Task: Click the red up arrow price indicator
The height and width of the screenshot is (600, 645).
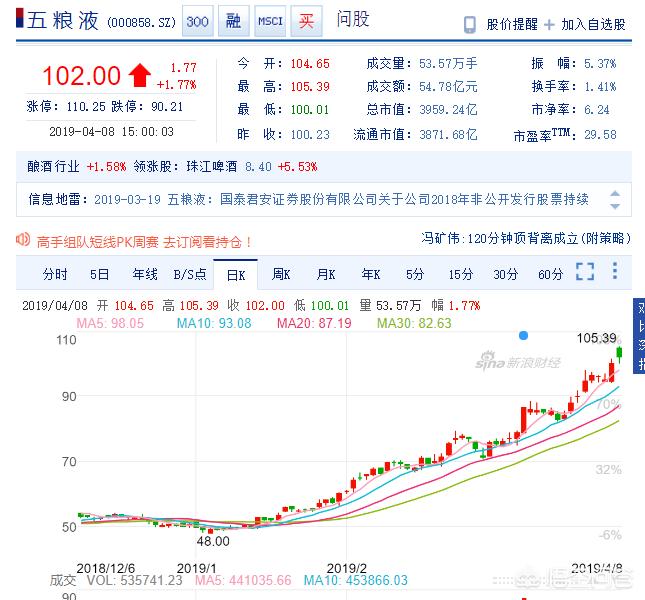Action: coord(139,75)
